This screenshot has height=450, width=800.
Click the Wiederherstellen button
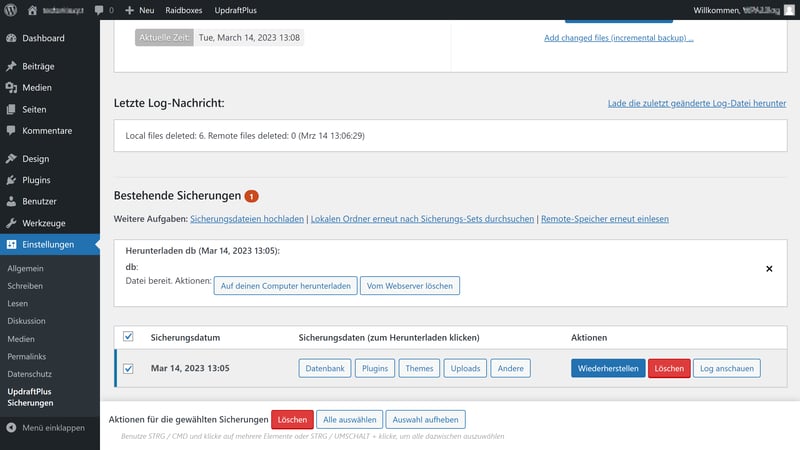[608, 368]
